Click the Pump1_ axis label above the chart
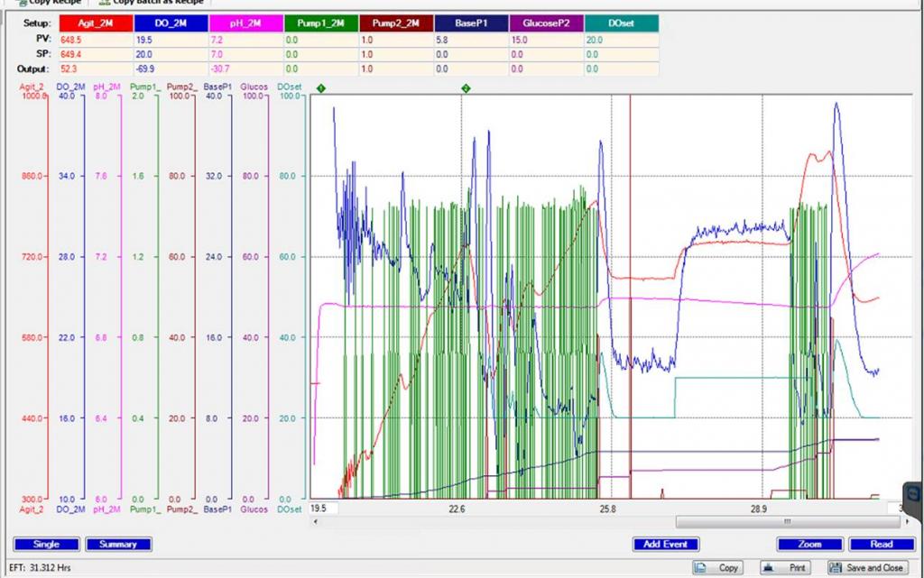The height and width of the screenshot is (578, 924). tap(145, 87)
